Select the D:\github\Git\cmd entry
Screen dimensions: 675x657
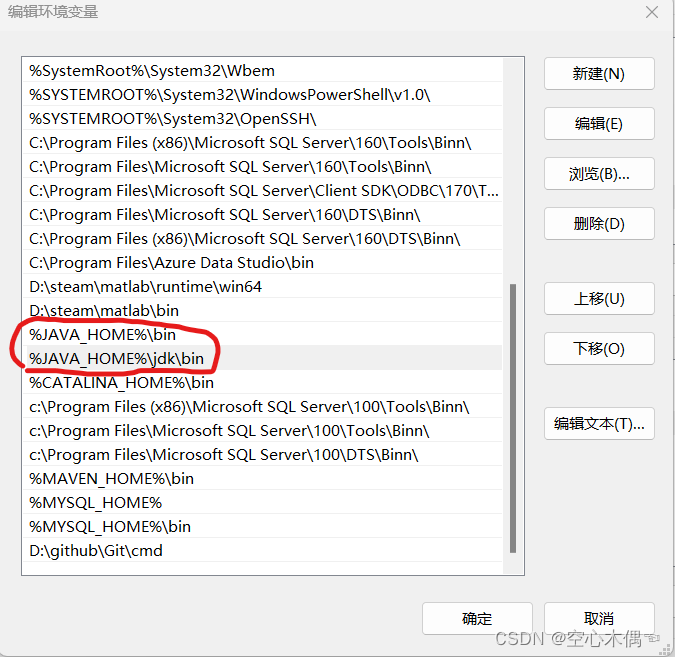(96, 550)
